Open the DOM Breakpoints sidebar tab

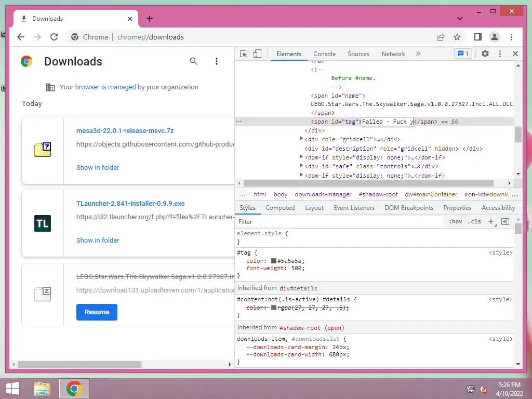point(409,208)
